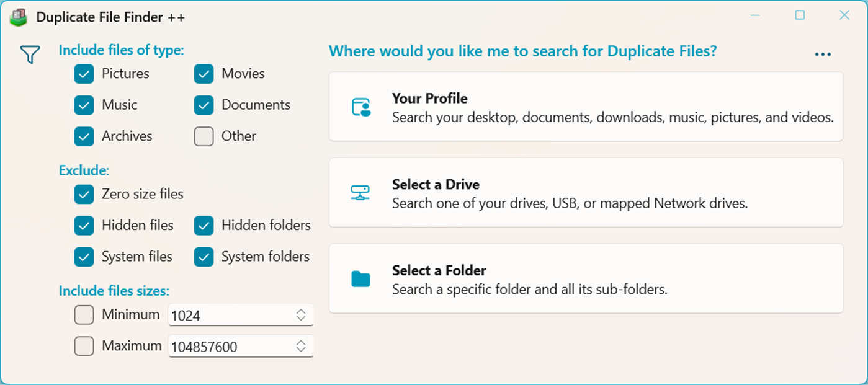The width and height of the screenshot is (868, 385).
Task: Enable the Other file type checkbox
Action: coord(204,136)
